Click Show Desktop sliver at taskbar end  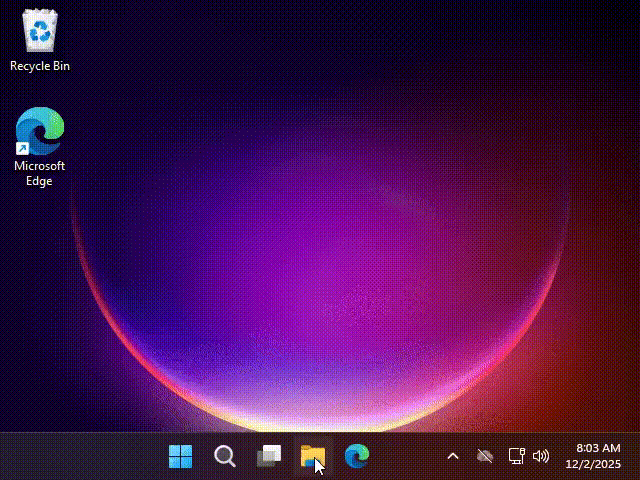[x=637, y=457]
